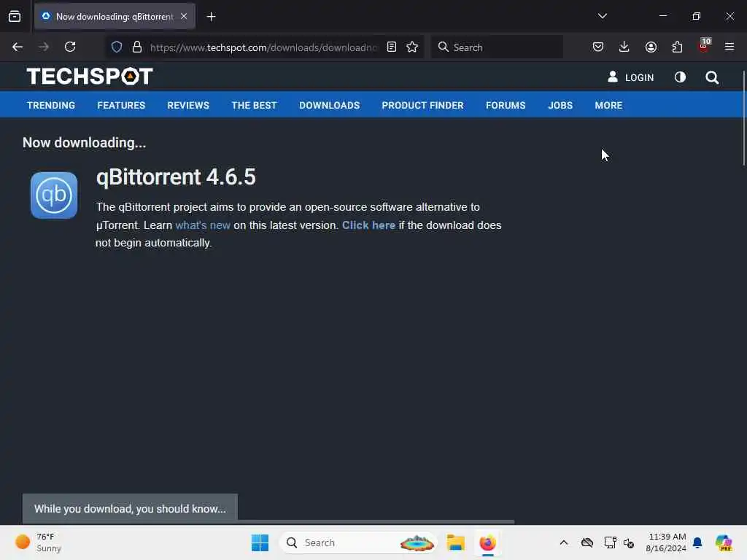Open THE BEST menu item

point(254,105)
